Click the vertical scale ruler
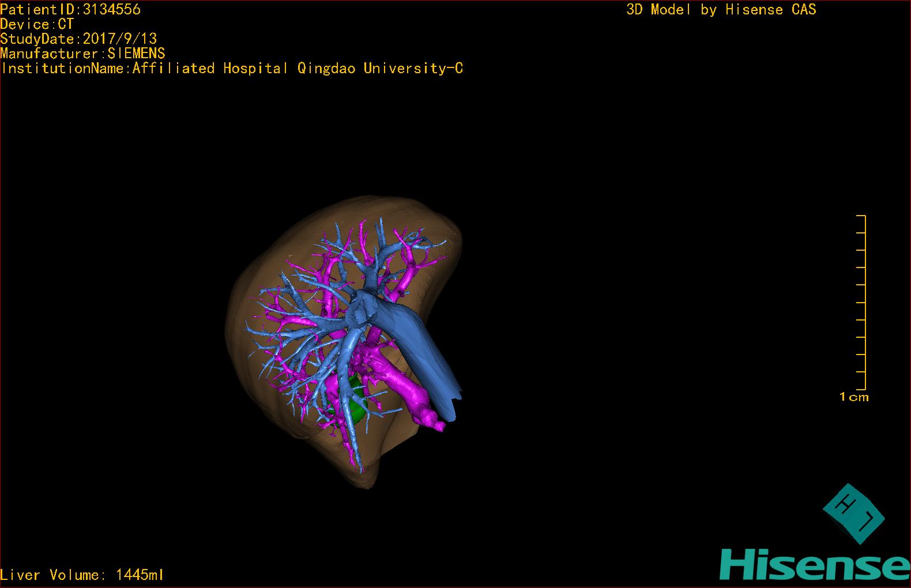Screen dimensions: 911x588 click(x=864, y=303)
